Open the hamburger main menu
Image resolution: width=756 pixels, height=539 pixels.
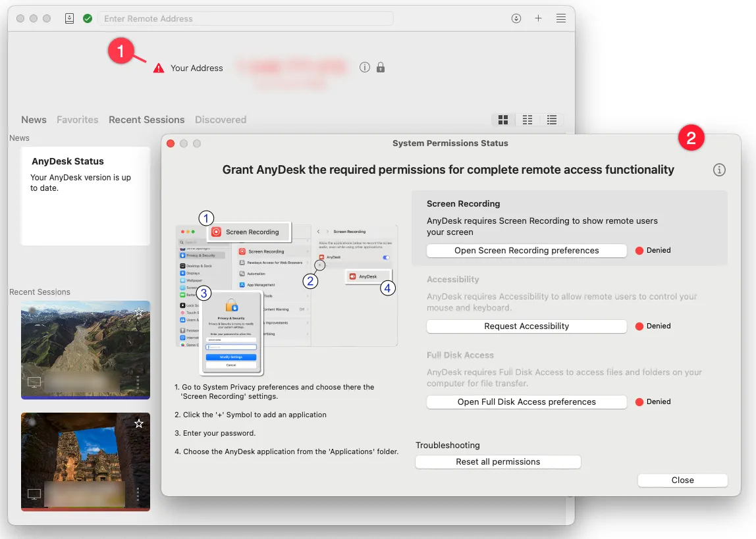[x=560, y=18]
